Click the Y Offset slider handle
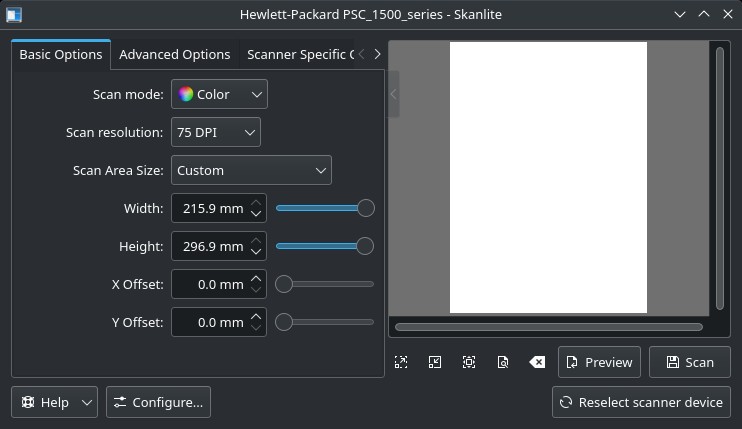 284,322
